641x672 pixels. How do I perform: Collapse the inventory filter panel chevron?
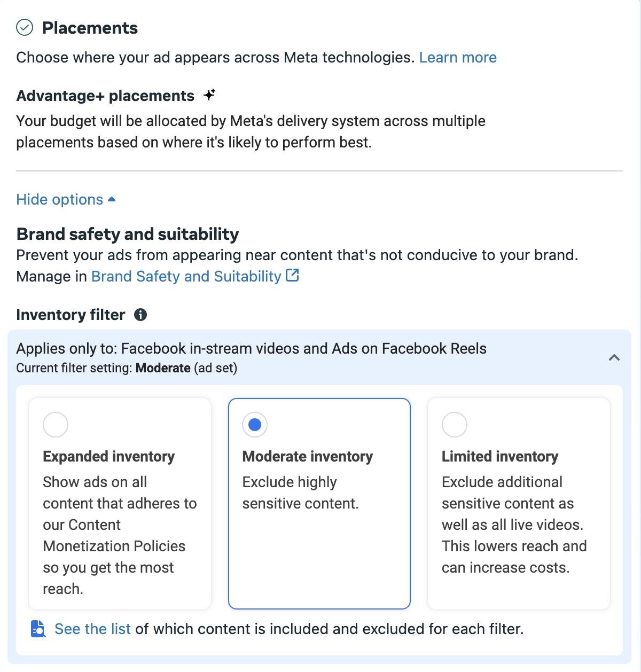(614, 357)
